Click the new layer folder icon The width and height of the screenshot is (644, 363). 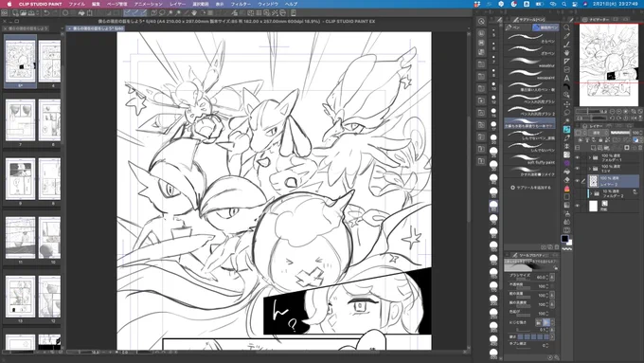pos(607,148)
